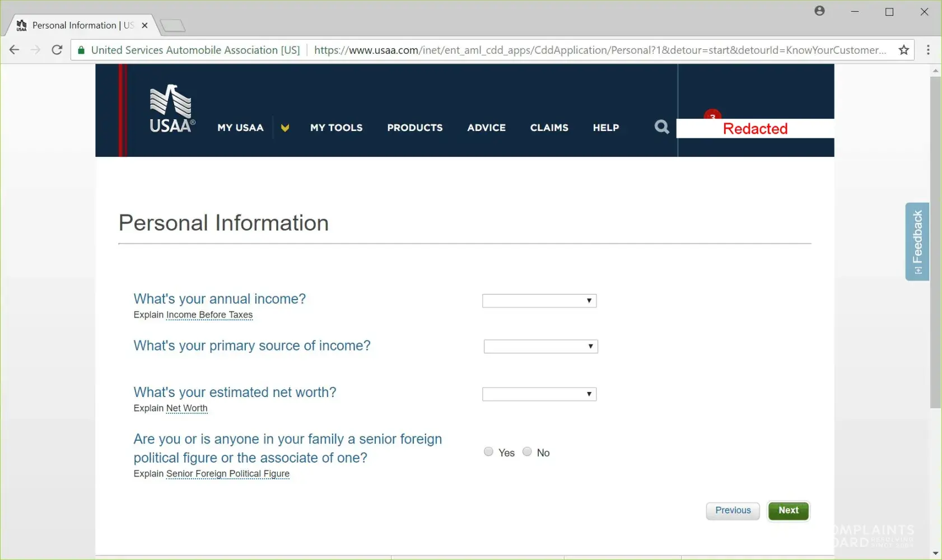Screen dimensions: 942x560
Task: Bookmark this page with the star icon
Action: tap(903, 50)
